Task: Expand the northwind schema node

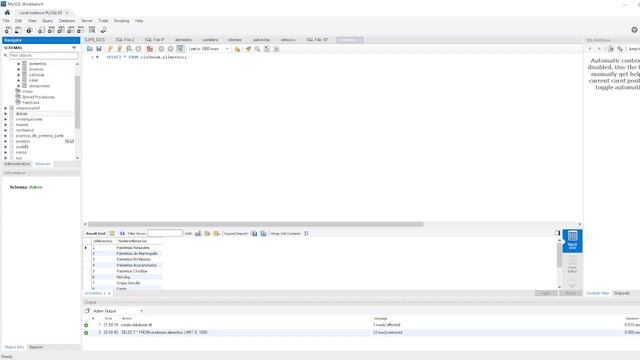Action: point(6,130)
